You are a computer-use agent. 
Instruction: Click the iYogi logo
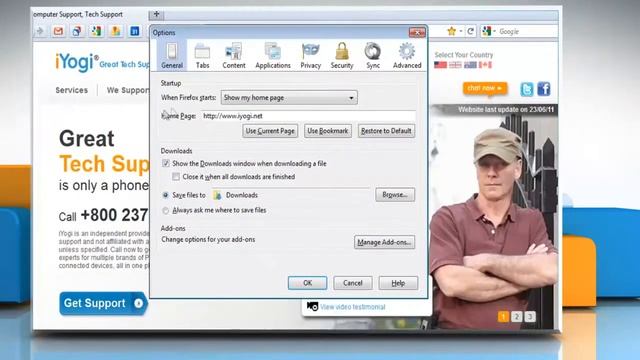tap(77, 62)
